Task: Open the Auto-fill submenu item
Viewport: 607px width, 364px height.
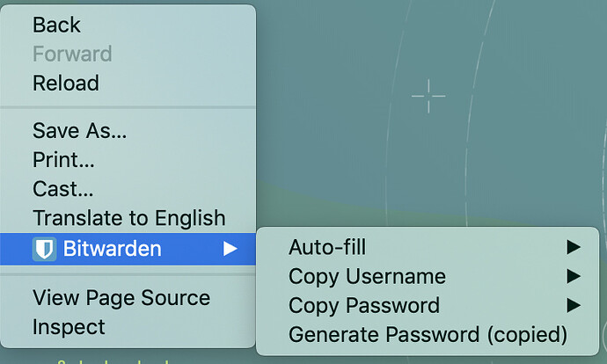Action: (x=428, y=247)
